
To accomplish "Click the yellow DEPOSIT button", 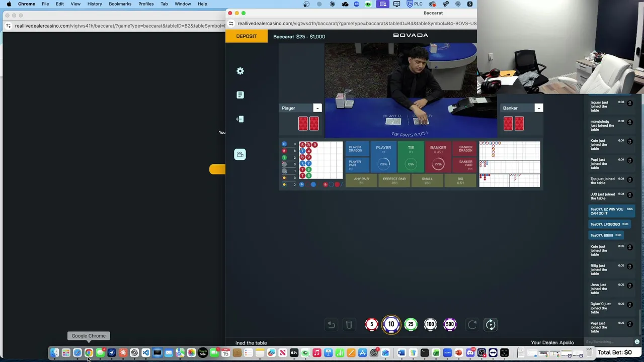I will tap(247, 36).
